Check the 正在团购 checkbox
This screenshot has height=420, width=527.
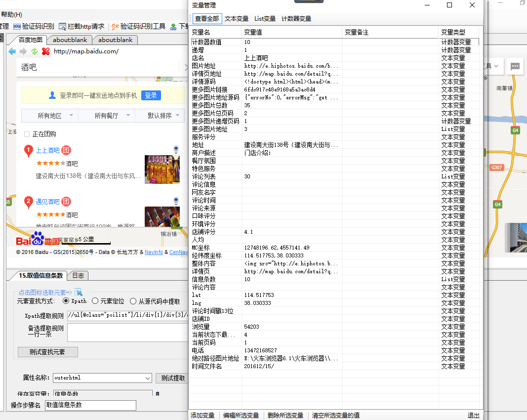tap(27, 134)
